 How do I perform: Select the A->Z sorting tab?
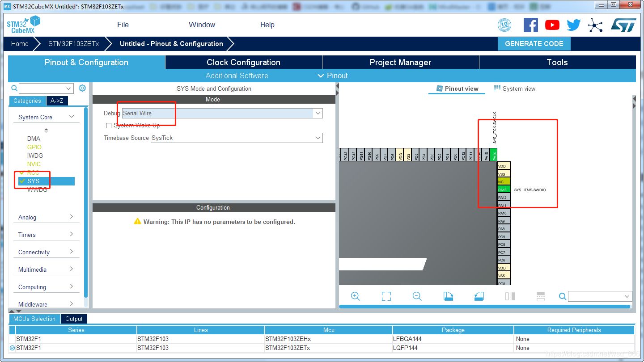[x=57, y=101]
